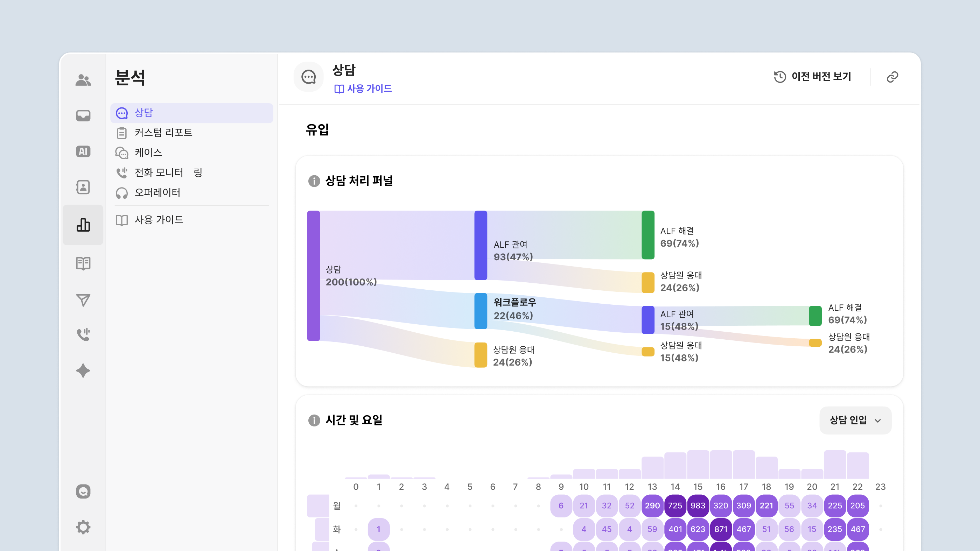
Task: Open 오퍼레이터 in the 분석 menu
Action: point(192,193)
